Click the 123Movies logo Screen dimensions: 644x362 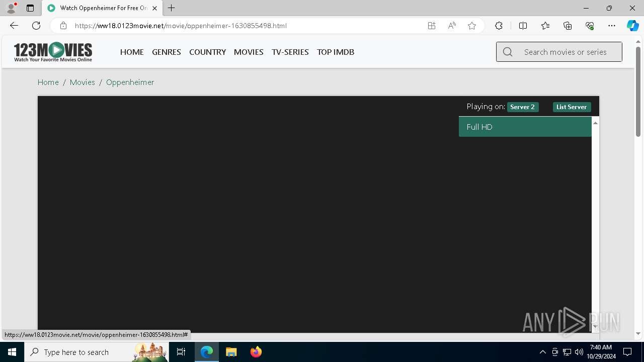pos(53,52)
